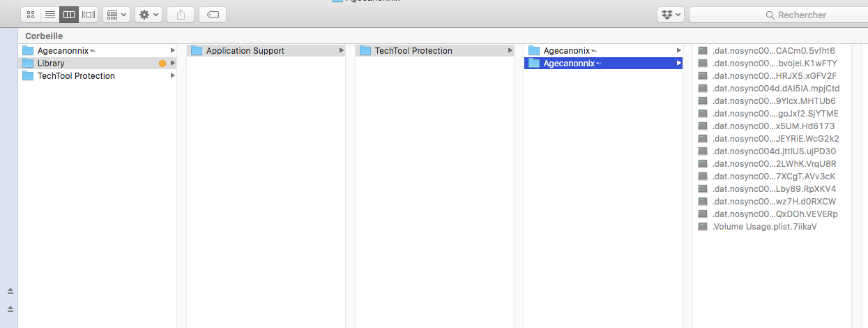Click the Application Support disclosure arrow

tap(342, 50)
